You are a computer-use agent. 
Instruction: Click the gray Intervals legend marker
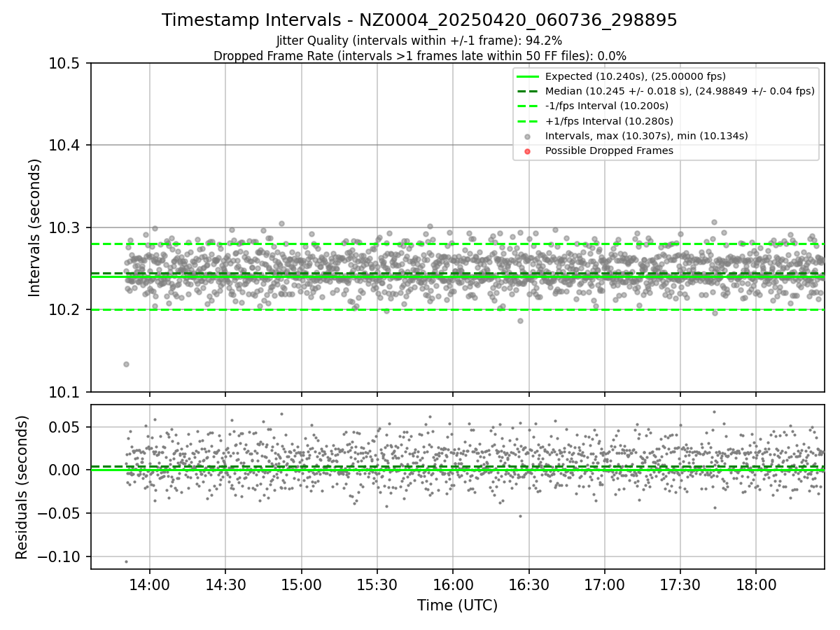coord(528,136)
